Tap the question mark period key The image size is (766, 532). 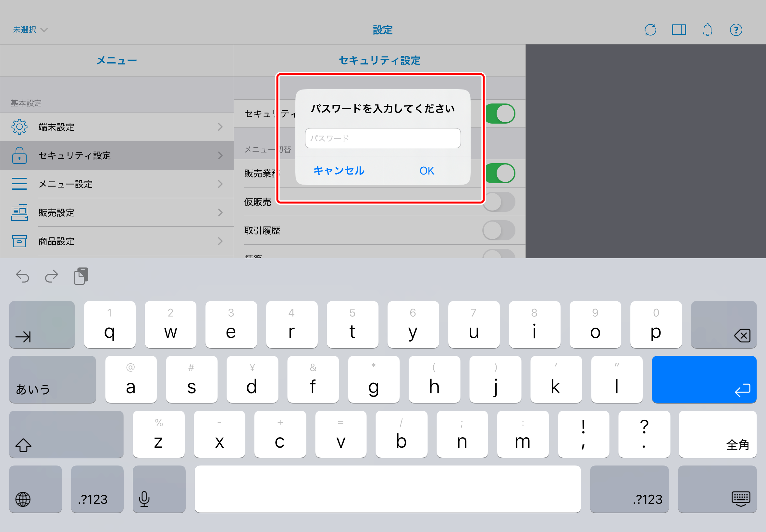tap(644, 434)
